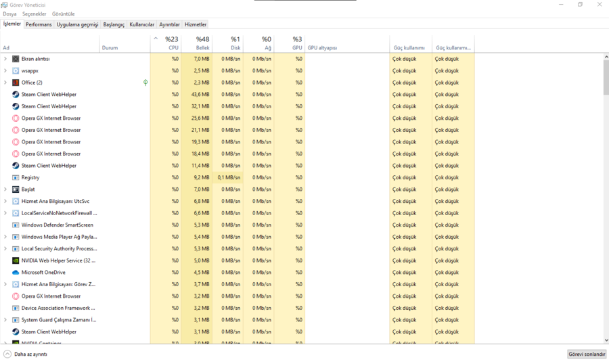This screenshot has width=609, height=364.
Task: Sort by the Ağ column header
Action: (258, 43)
